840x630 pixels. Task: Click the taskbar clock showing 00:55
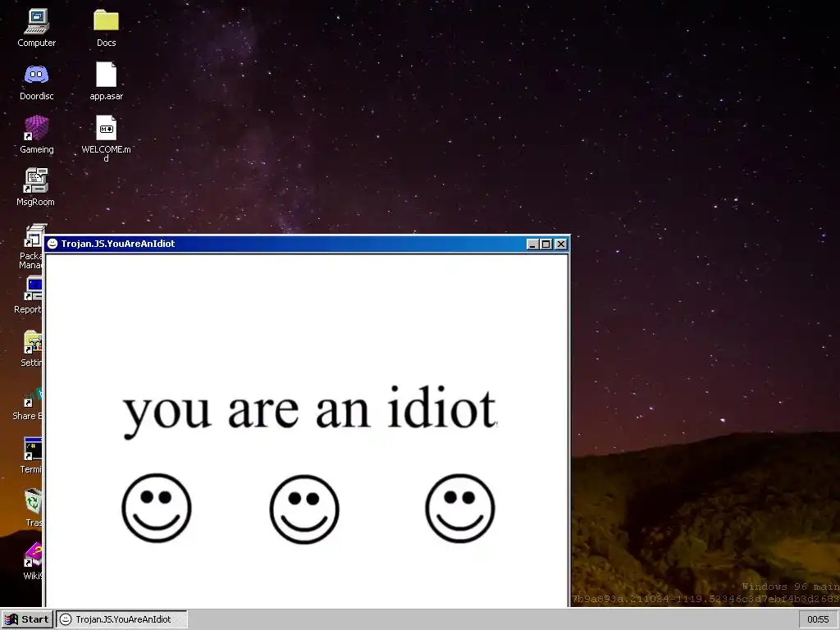pyautogui.click(x=818, y=619)
